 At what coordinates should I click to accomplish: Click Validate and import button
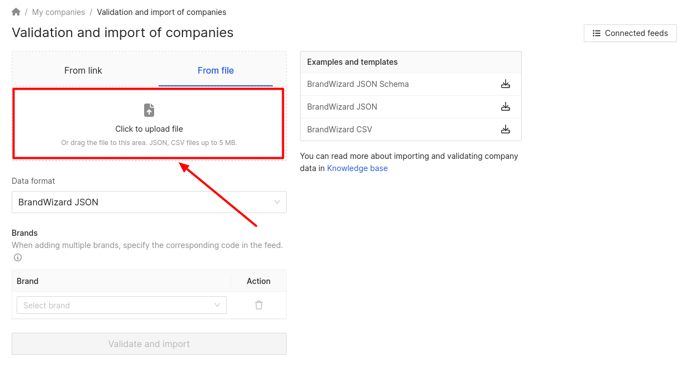pos(149,344)
